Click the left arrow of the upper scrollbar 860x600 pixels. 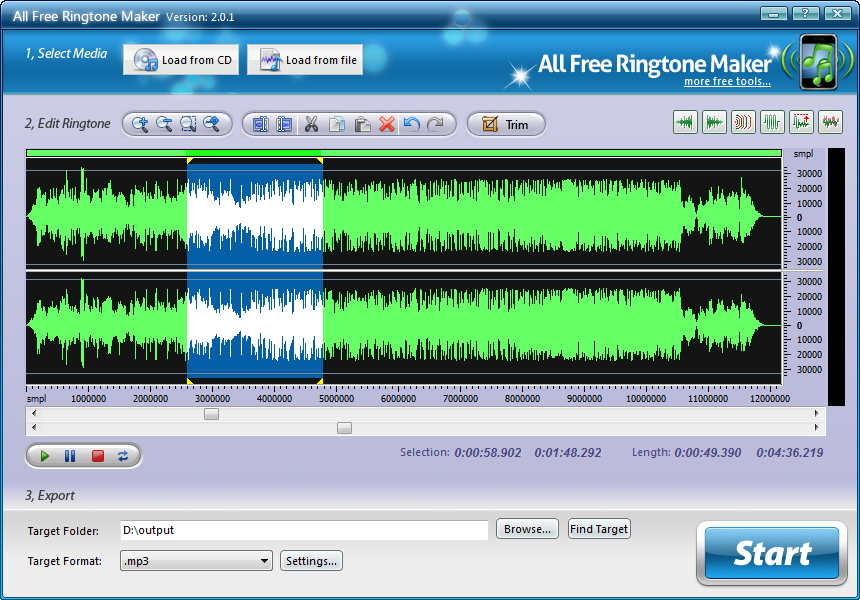pos(34,414)
